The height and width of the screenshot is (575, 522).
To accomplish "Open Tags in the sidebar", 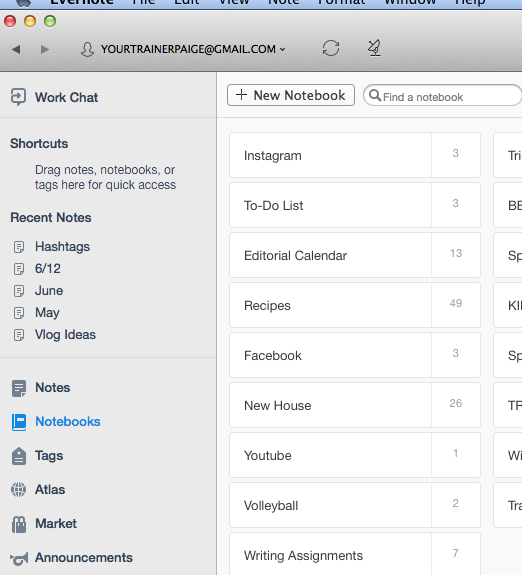I will pyautogui.click(x=49, y=456).
